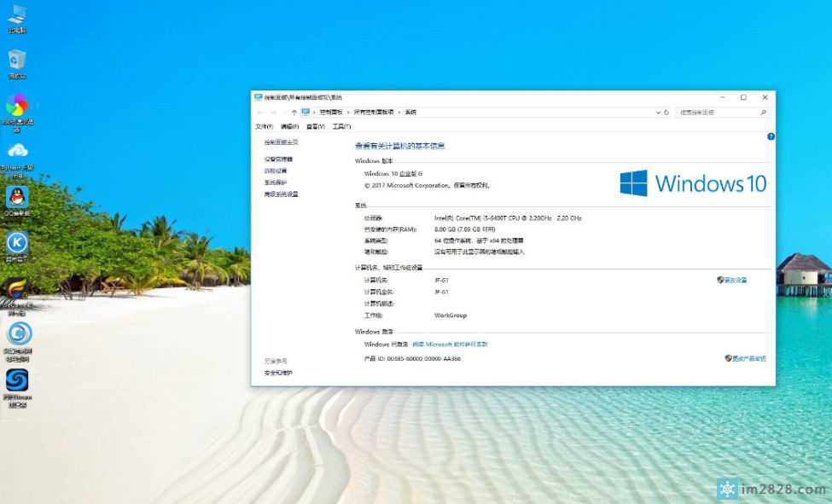Expand the breadcrumb chevron after 所有控制面板项

pyautogui.click(x=399, y=113)
